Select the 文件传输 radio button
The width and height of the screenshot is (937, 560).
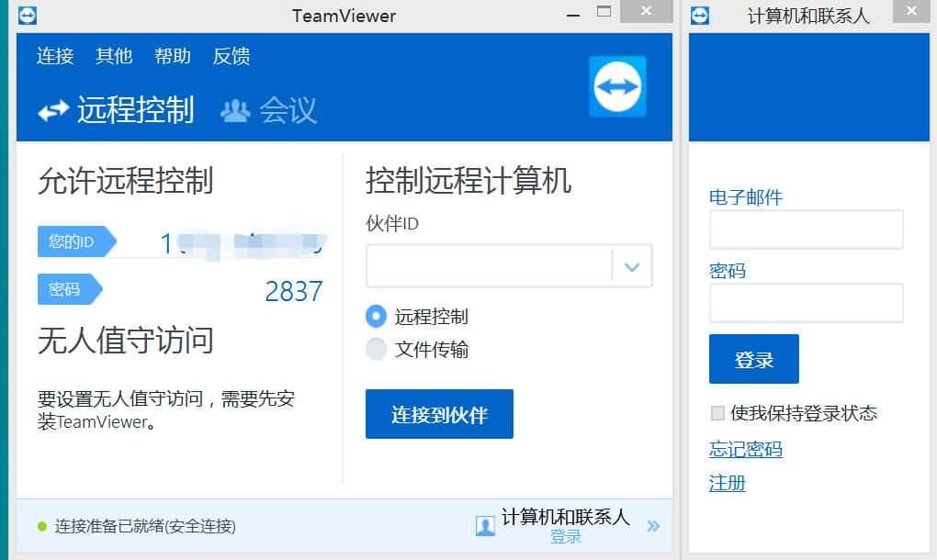[376, 349]
